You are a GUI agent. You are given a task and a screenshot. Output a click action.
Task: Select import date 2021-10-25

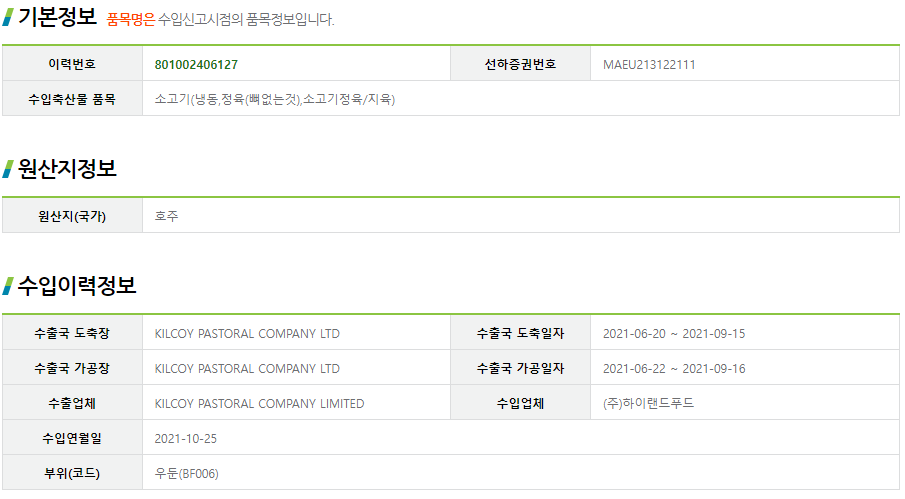(x=186, y=439)
